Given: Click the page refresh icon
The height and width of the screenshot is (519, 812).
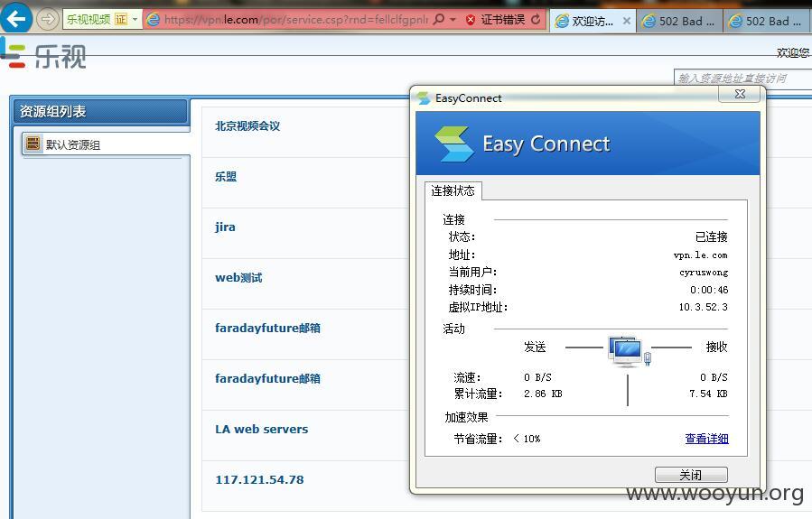Looking at the screenshot, I should [536, 20].
